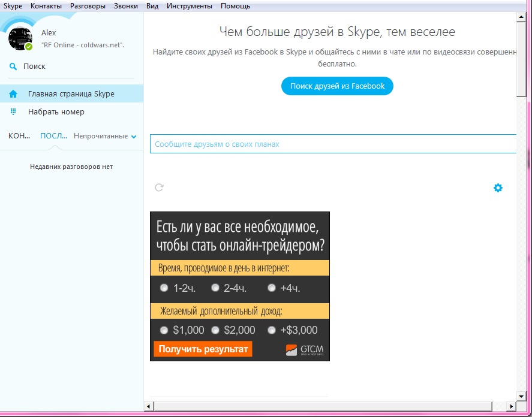
Task: Click the Недавних разговоров нет text
Action: tap(71, 167)
